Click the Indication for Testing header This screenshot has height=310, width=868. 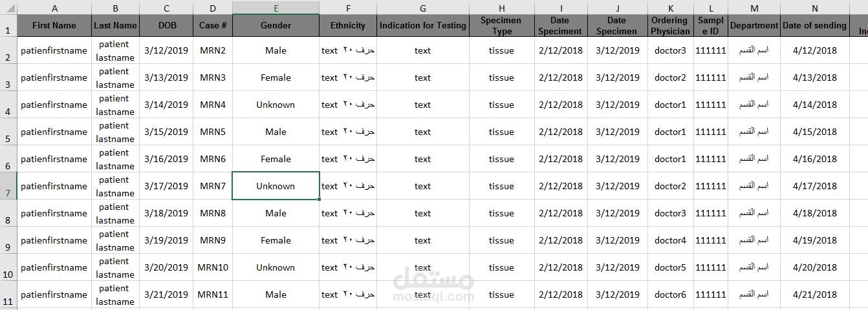coord(423,26)
